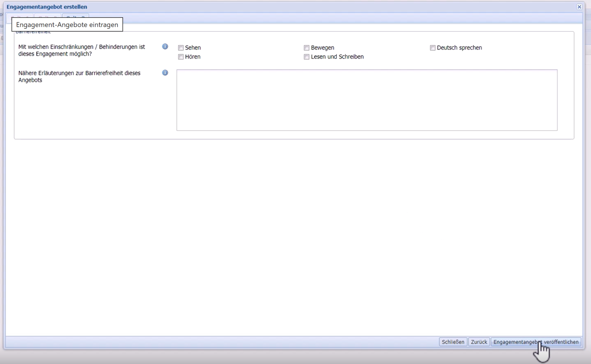Screen dimensions: 591x364
Task: Toggle the Deutsch sprechen checkbox
Action: tap(433, 48)
